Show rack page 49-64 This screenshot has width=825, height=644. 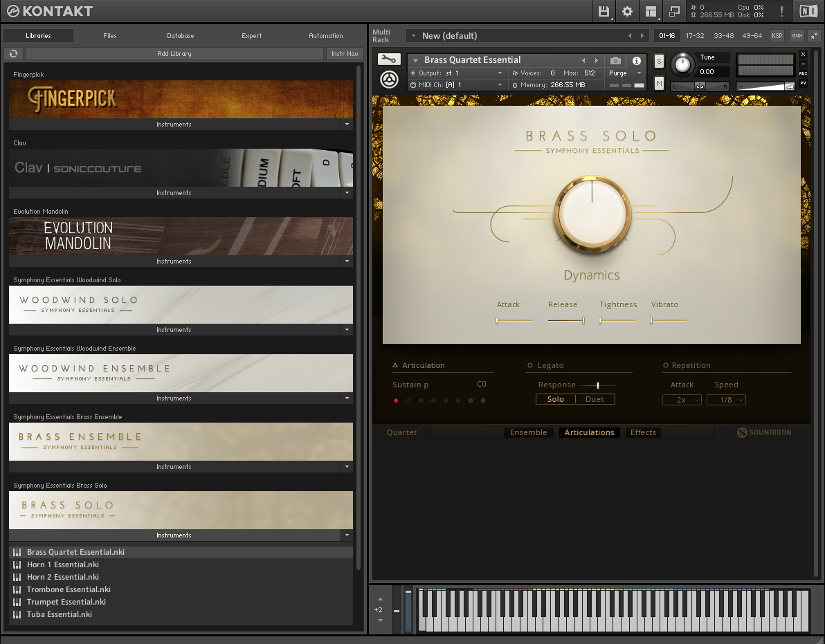(x=752, y=36)
